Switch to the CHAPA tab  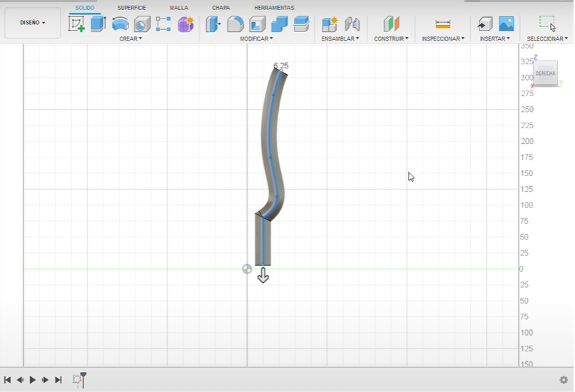click(221, 8)
